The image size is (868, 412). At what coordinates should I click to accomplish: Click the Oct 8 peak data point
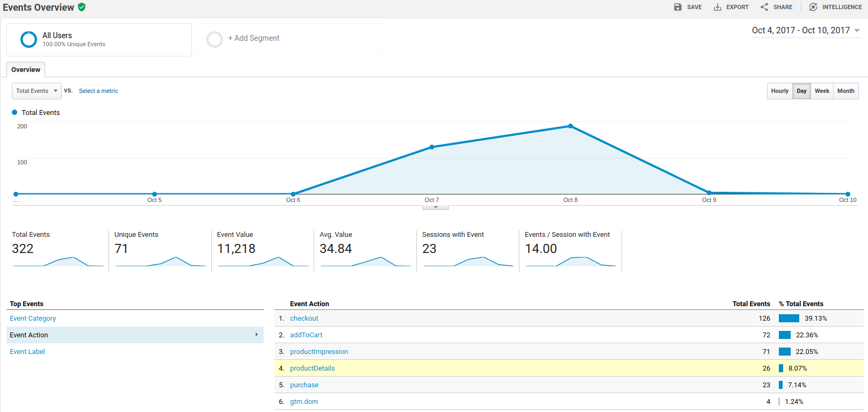coord(570,126)
